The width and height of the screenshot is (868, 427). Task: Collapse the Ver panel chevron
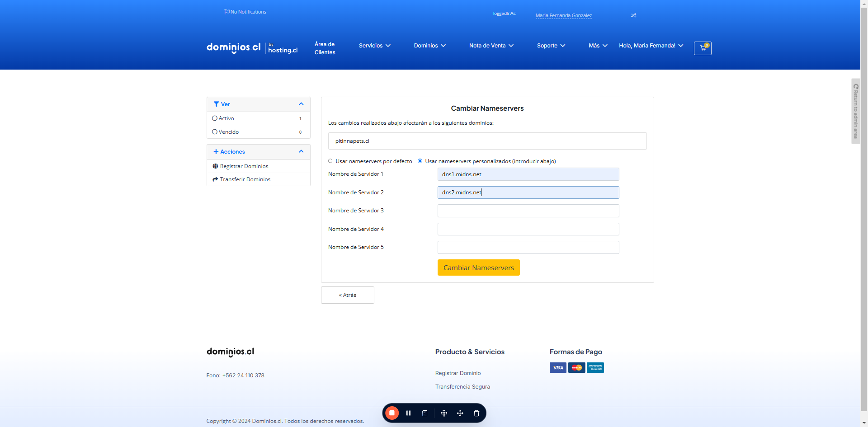tap(301, 104)
